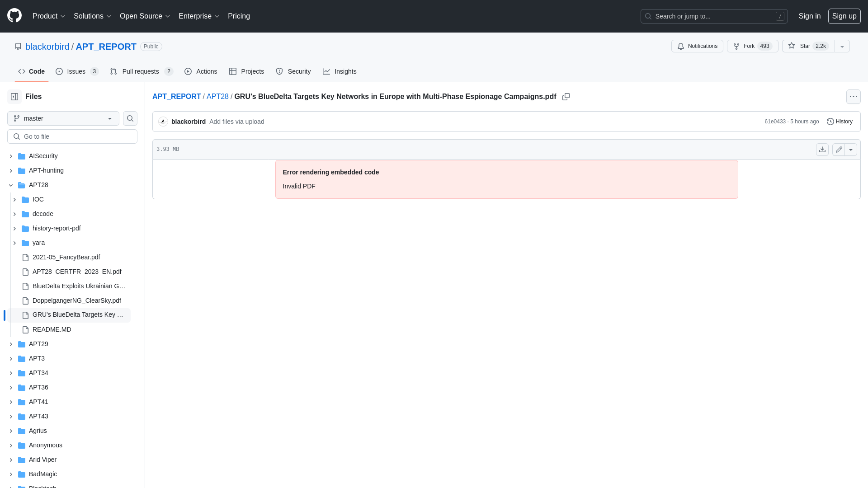Switch to the Pull requests tab
The height and width of the screenshot is (488, 868).
[142, 71]
